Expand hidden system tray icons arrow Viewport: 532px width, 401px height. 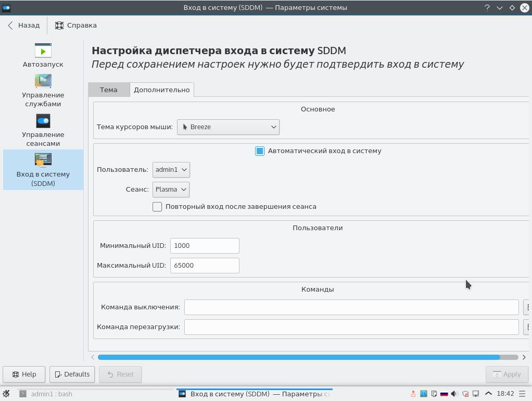coord(488,394)
